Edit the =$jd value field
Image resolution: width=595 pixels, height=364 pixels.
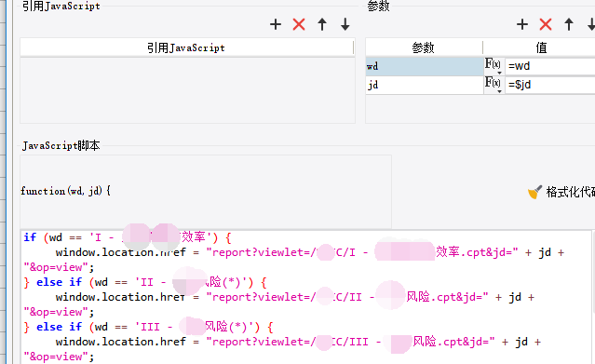(x=550, y=85)
